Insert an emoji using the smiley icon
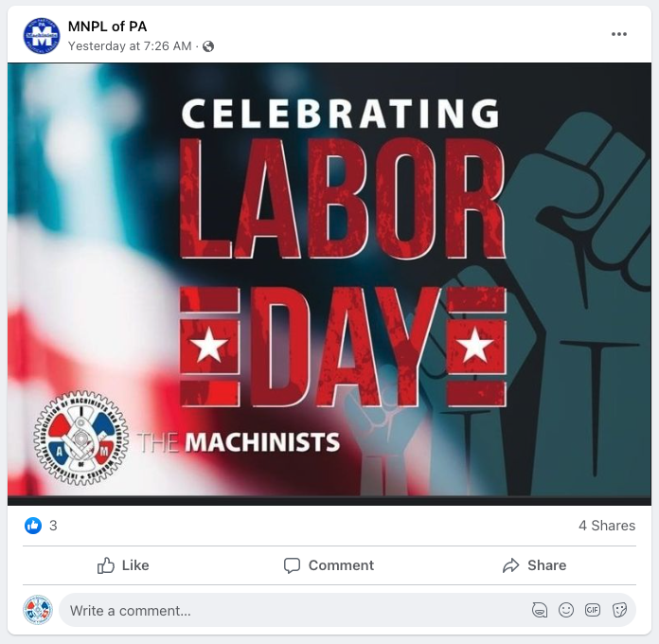 click(x=565, y=610)
